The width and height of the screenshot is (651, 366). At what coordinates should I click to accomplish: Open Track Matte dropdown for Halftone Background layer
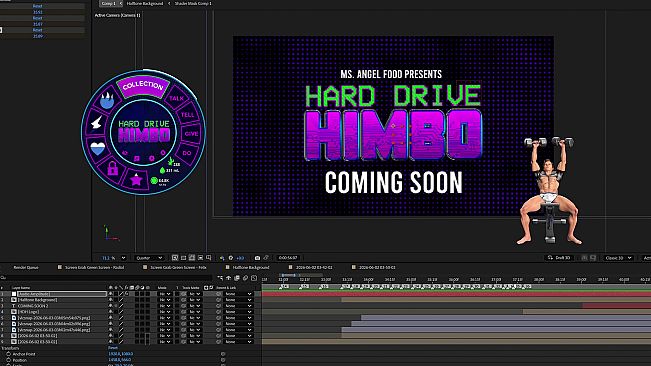[x=194, y=300]
